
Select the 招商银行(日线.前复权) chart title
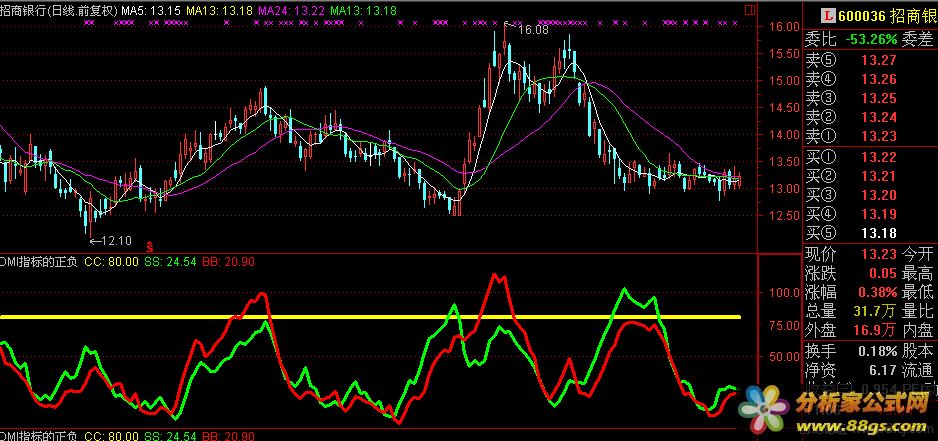pos(59,10)
